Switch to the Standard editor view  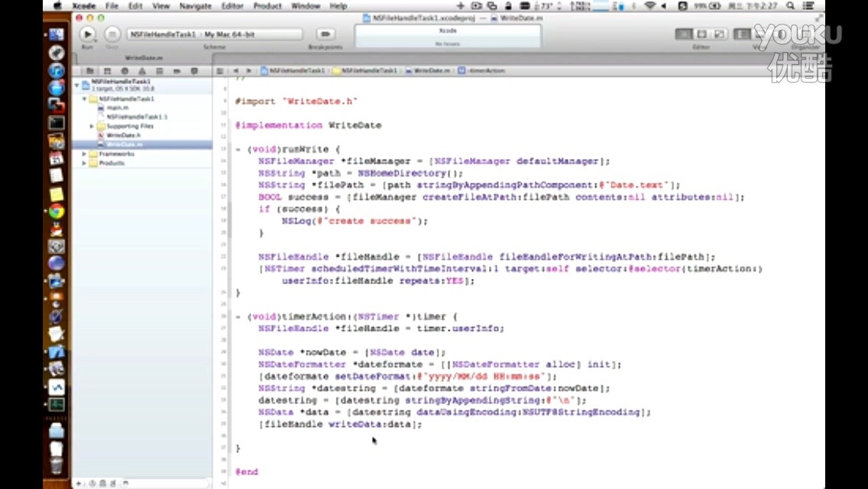[686, 34]
